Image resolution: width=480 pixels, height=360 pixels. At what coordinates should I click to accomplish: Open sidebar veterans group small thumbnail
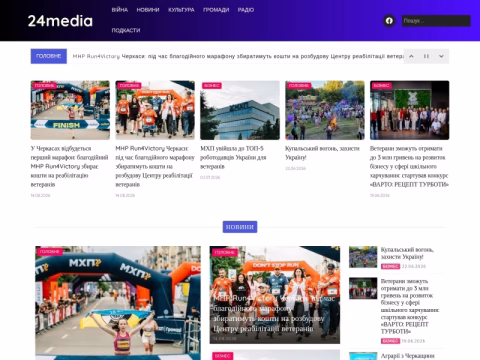(x=363, y=288)
